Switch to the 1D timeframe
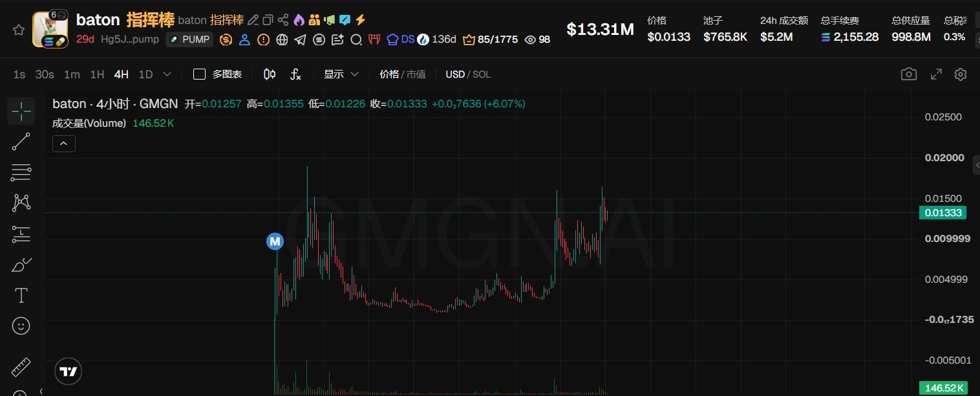Viewport: 980px width, 396px height. click(x=146, y=74)
